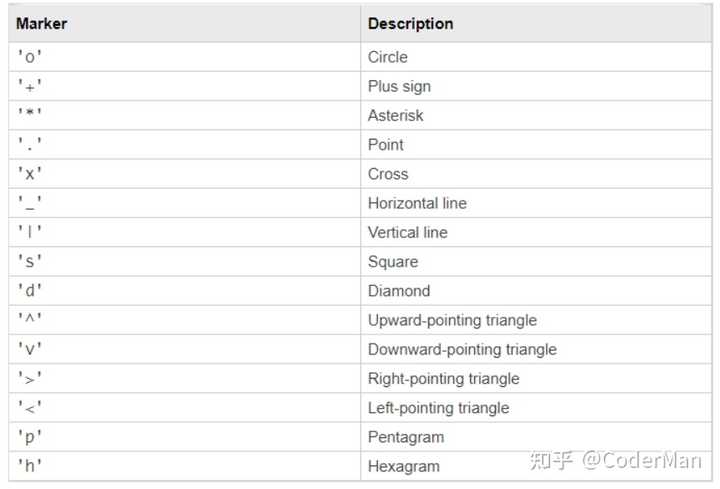Click the '^' marker code cell
This screenshot has height=489, width=720.
(x=29, y=320)
